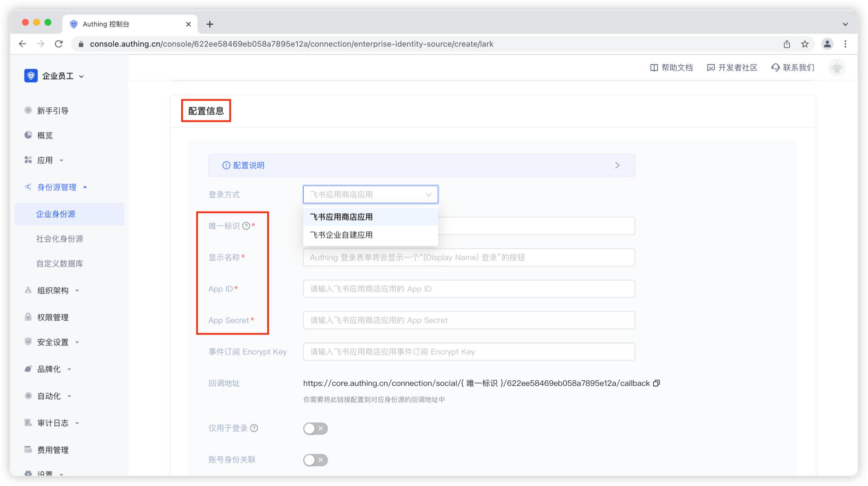868x486 pixels.
Task: Open the 新手引导 sidebar icon
Action: 28,110
